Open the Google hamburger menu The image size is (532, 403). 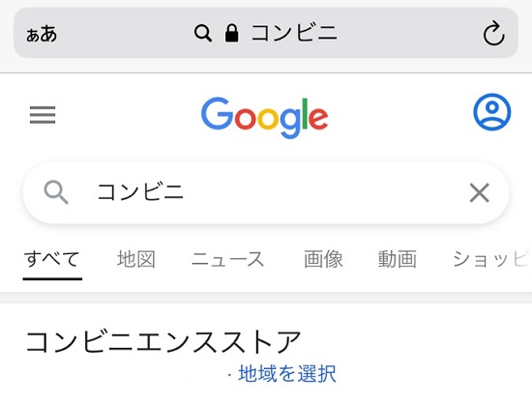[x=43, y=115]
